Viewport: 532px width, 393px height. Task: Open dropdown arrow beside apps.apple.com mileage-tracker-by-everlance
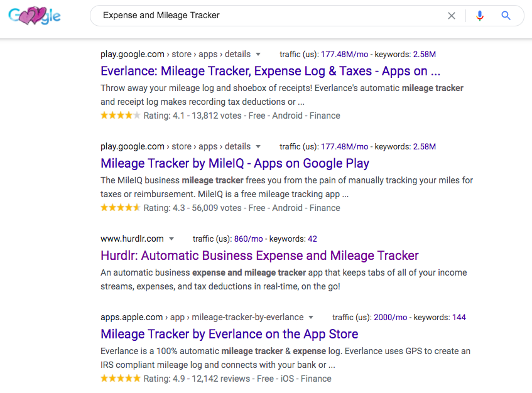pos(311,318)
